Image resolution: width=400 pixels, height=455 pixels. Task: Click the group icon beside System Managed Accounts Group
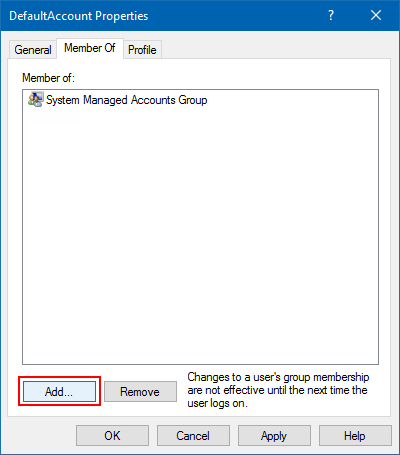click(35, 100)
